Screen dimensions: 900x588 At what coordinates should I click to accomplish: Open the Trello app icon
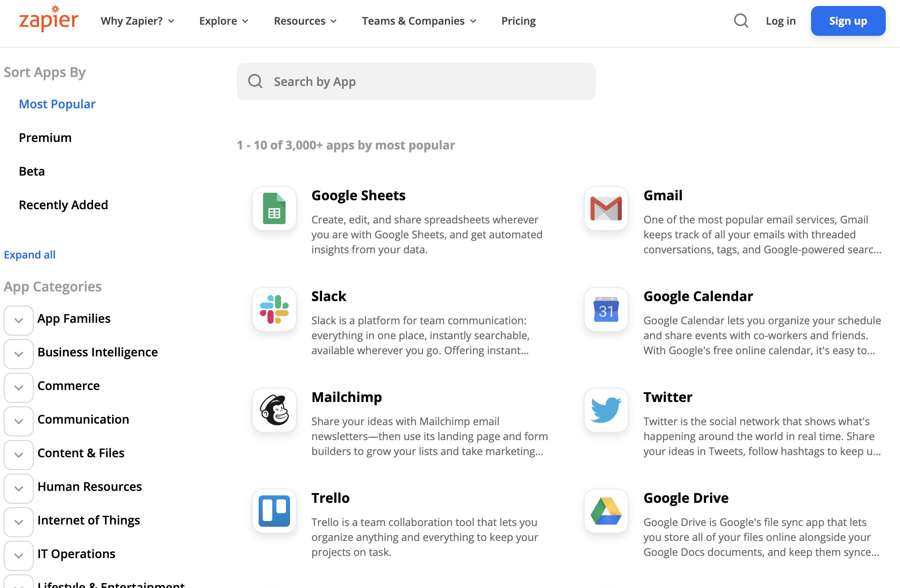click(x=274, y=511)
